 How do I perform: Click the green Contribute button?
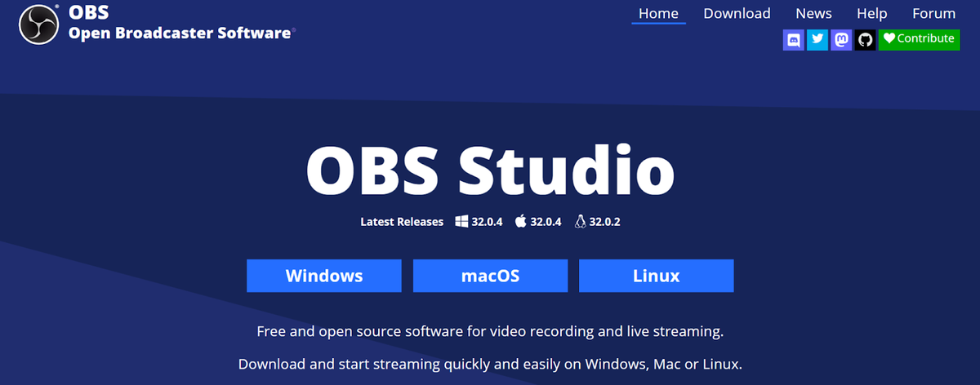(x=919, y=39)
